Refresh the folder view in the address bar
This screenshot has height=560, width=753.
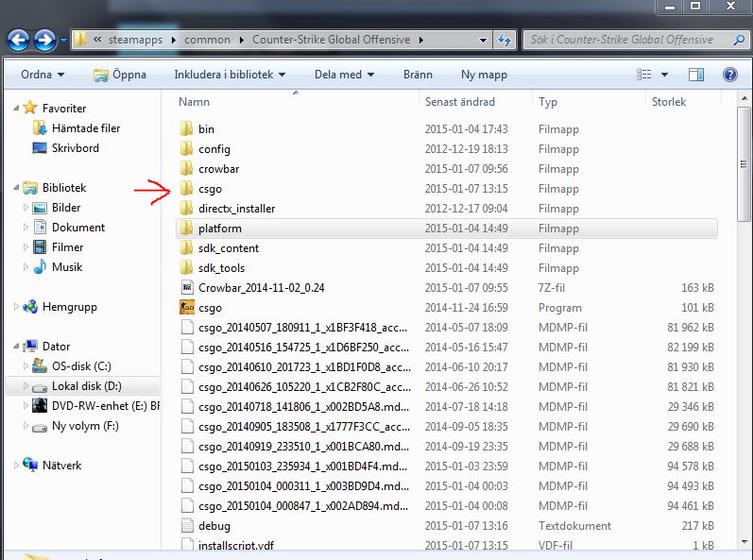[505, 40]
